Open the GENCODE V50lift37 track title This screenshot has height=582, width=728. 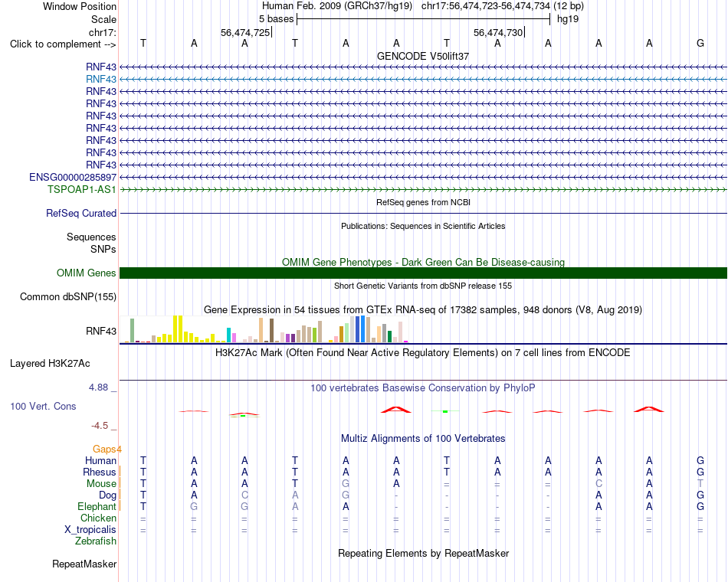click(x=423, y=56)
